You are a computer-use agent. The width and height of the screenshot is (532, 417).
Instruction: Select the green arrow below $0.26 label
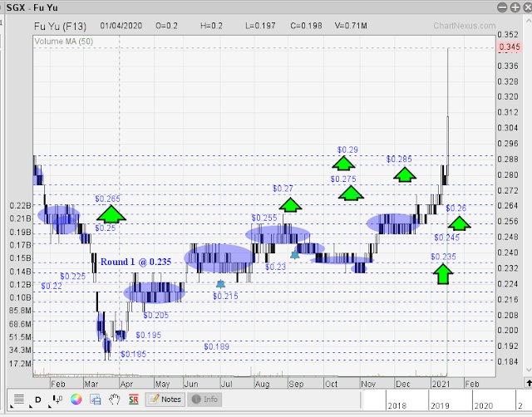[459, 223]
